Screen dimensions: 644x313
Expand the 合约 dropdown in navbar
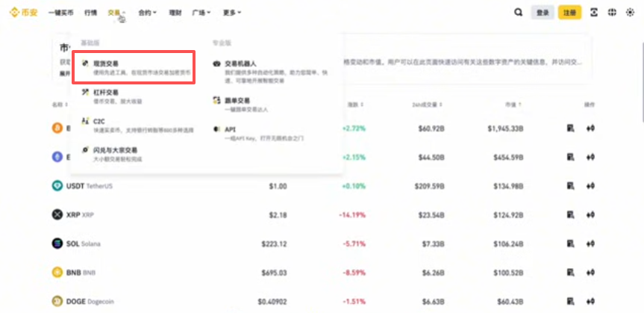[148, 13]
